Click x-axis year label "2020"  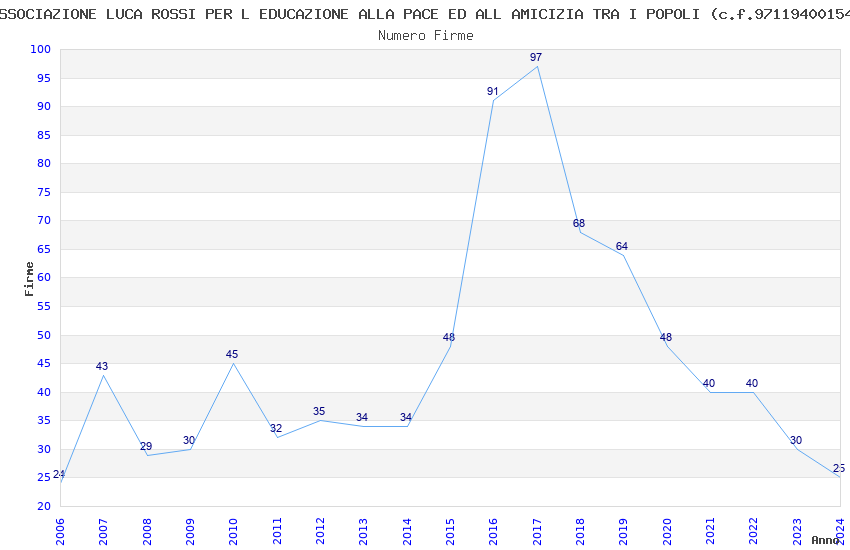point(667,532)
